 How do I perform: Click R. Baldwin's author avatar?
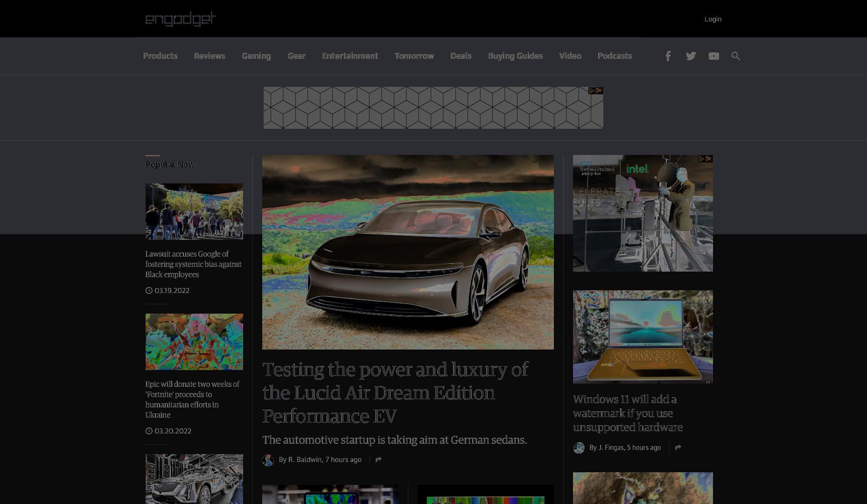(268, 460)
